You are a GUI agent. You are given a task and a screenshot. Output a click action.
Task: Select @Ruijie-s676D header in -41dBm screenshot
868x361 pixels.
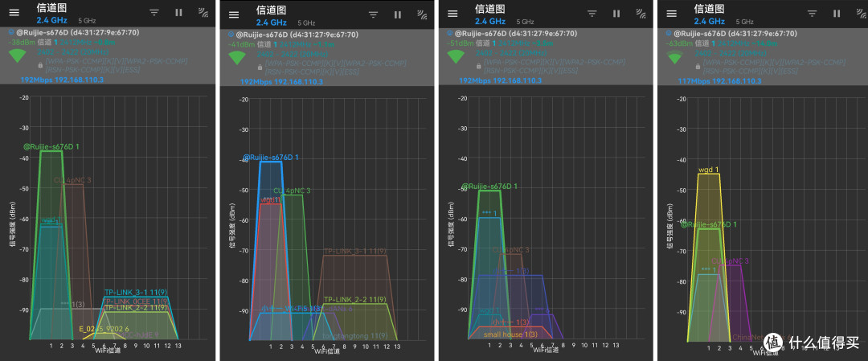(x=298, y=35)
